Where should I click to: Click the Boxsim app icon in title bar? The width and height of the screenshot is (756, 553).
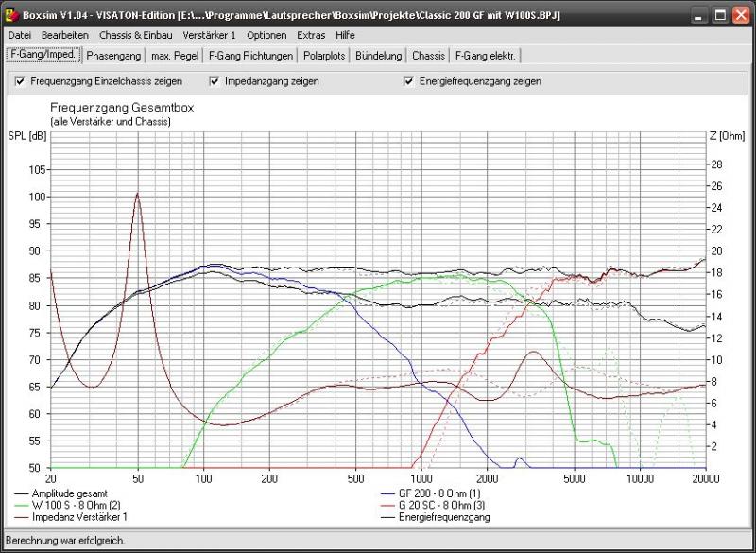pos(11,15)
